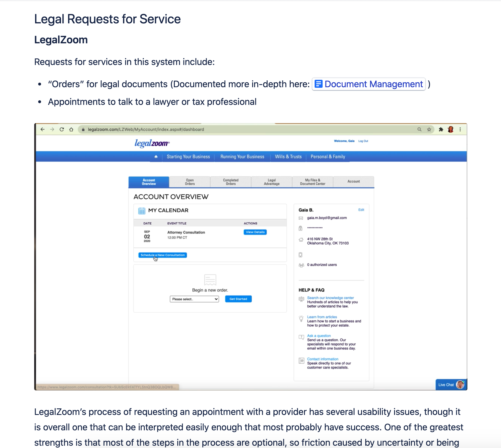This screenshot has height=448, width=501.
Task: Reload the legalzoom page via refresh icon
Action: coord(62,129)
